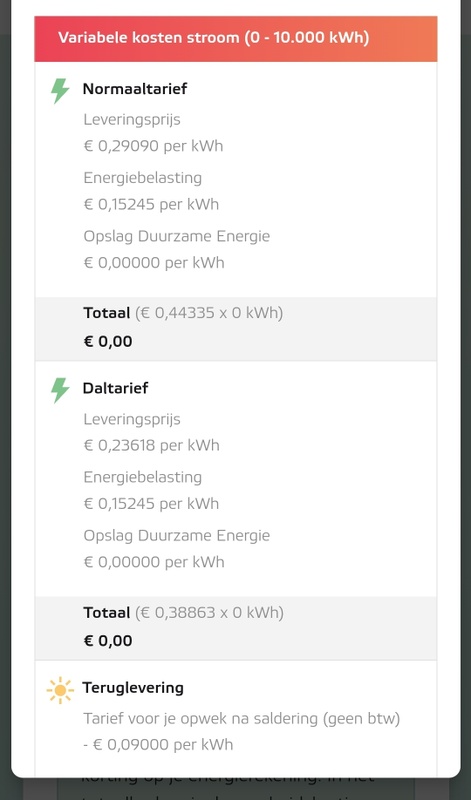This screenshot has height=800, width=471.
Task: Select the Normaaltarief heading
Action: [x=135, y=89]
